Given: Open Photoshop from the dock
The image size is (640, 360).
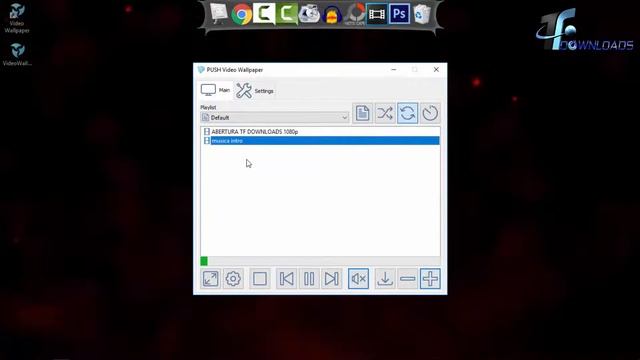Looking at the screenshot, I should (399, 14).
